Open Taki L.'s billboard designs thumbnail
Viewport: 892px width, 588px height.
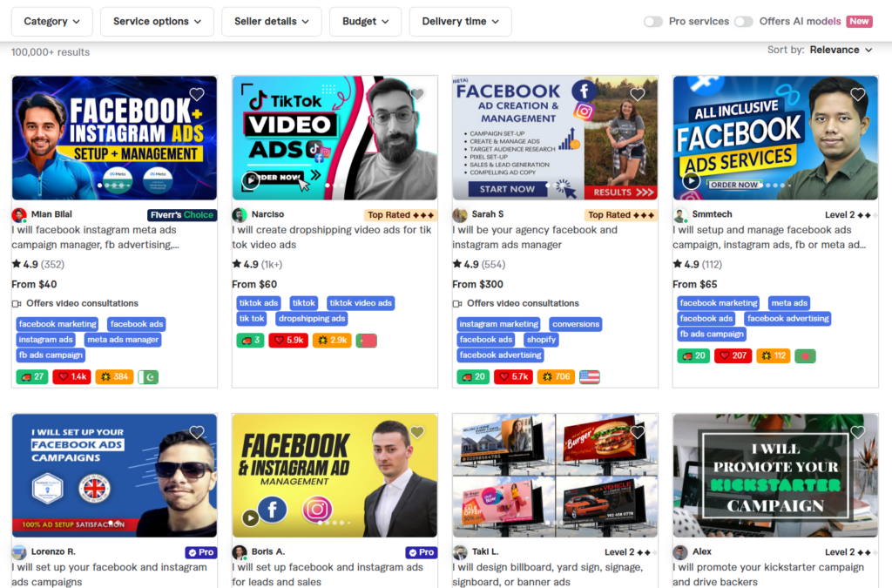tap(555, 476)
